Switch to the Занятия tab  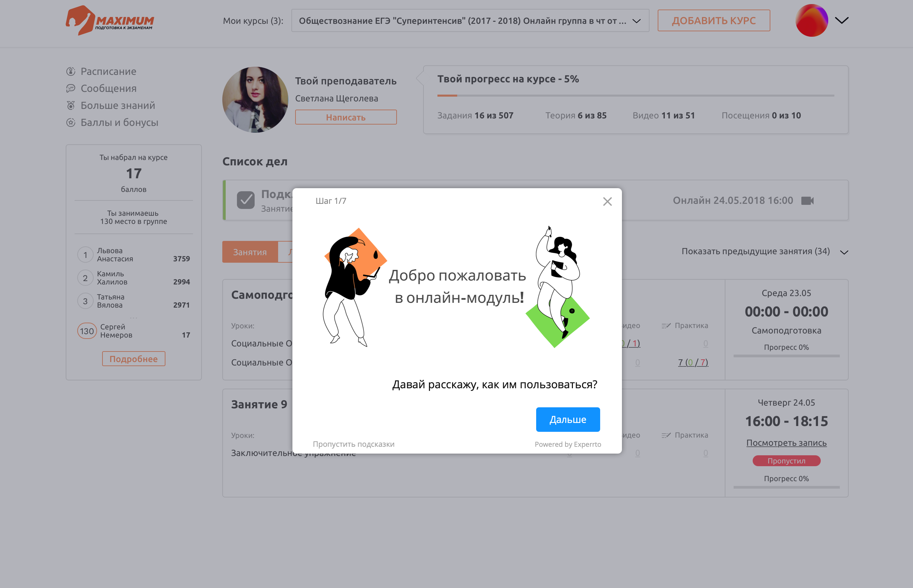pyautogui.click(x=250, y=252)
